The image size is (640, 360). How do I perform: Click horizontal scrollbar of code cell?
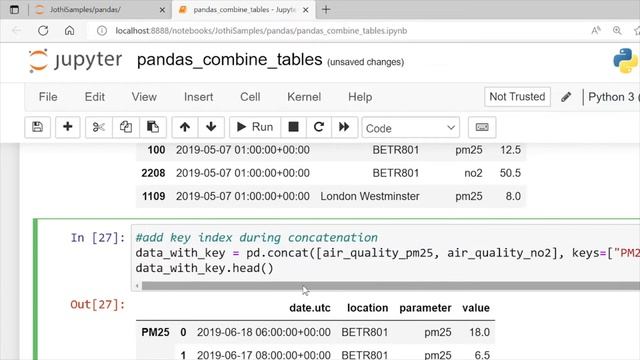(x=391, y=286)
